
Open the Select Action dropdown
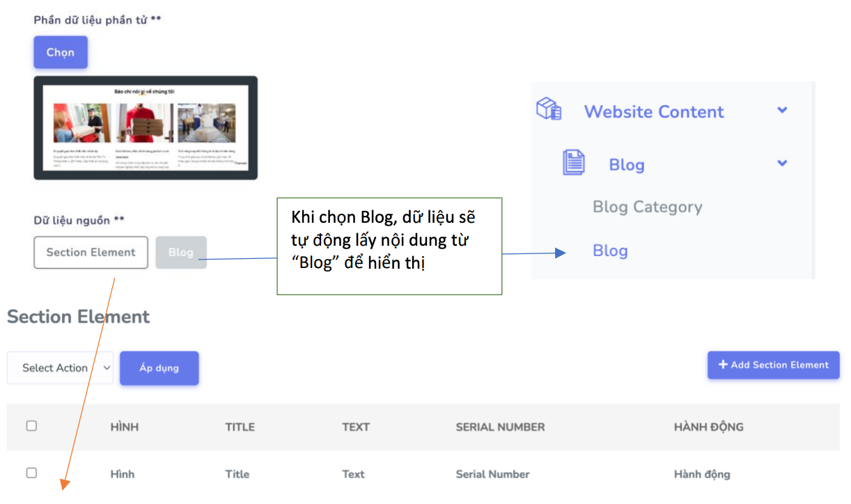click(60, 368)
